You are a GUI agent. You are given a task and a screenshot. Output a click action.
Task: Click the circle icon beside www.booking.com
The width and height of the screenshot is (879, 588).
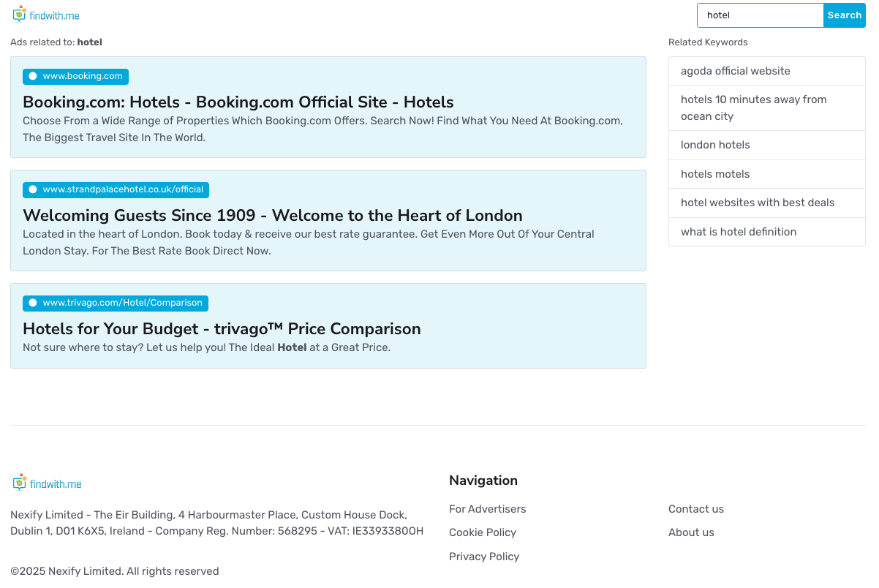tap(33, 76)
